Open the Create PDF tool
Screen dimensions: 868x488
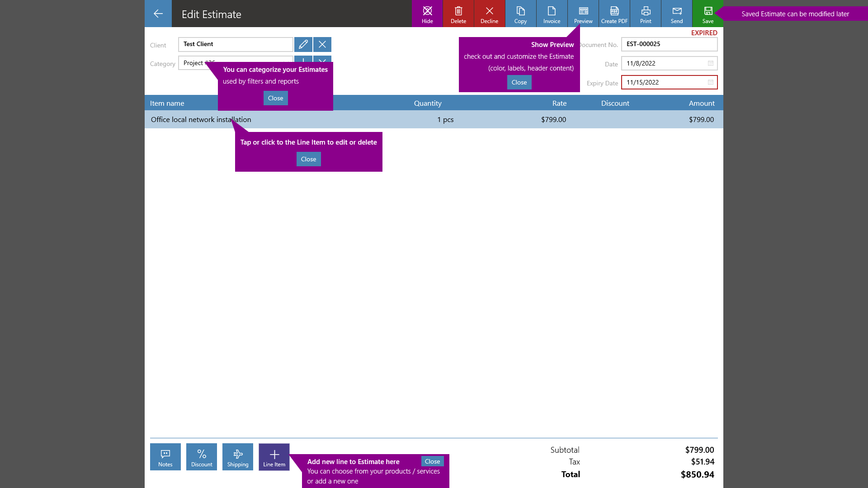[x=614, y=14]
